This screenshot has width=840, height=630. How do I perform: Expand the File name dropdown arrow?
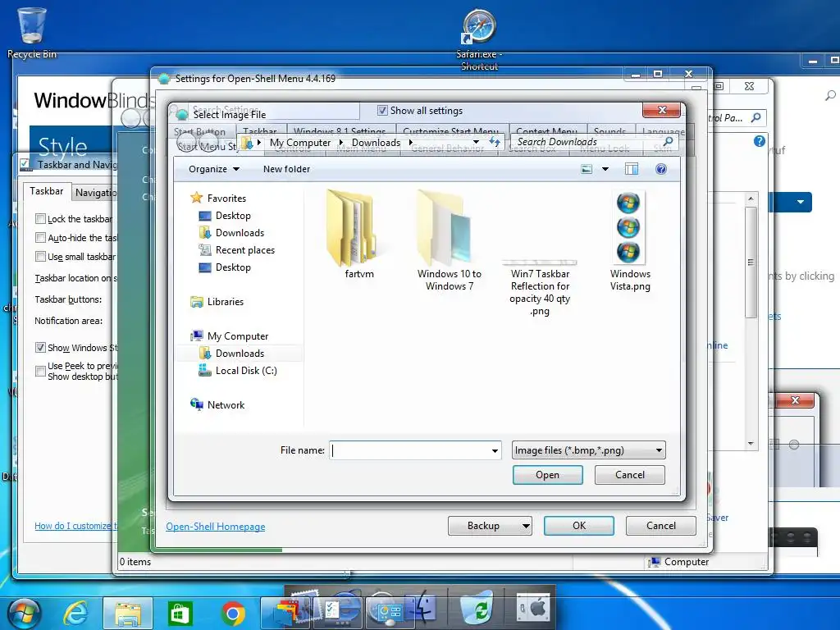point(495,450)
